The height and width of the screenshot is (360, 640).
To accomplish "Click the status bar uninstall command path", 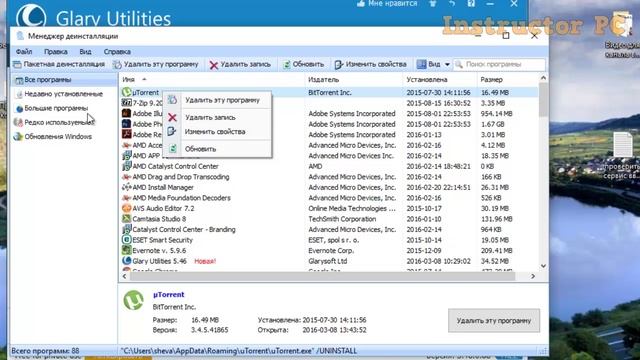I will click(239, 351).
